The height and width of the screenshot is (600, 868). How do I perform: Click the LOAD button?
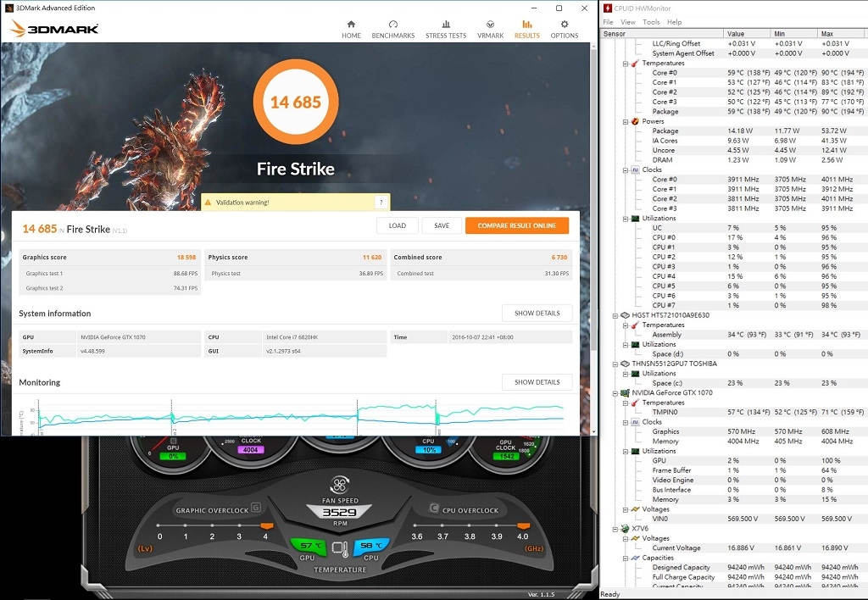coord(397,225)
